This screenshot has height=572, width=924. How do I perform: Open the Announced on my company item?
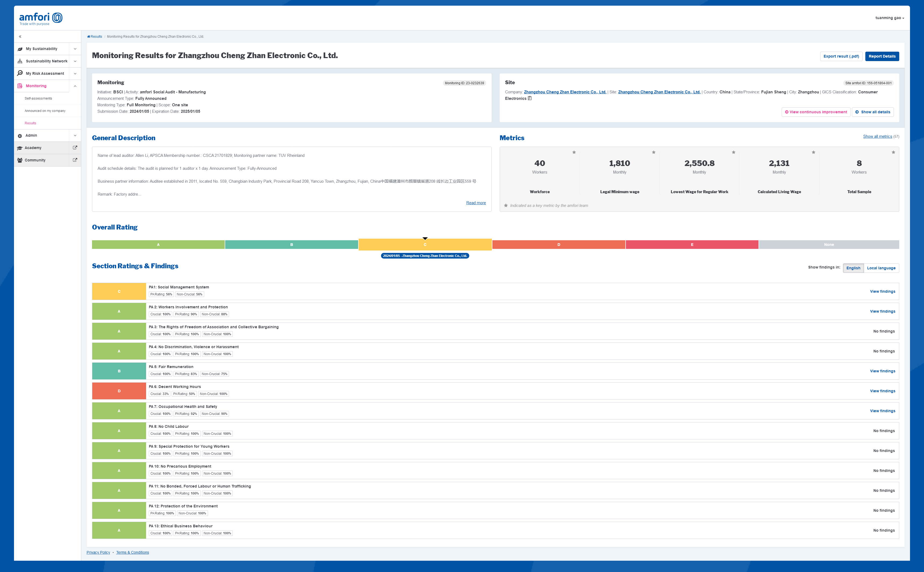tap(45, 111)
